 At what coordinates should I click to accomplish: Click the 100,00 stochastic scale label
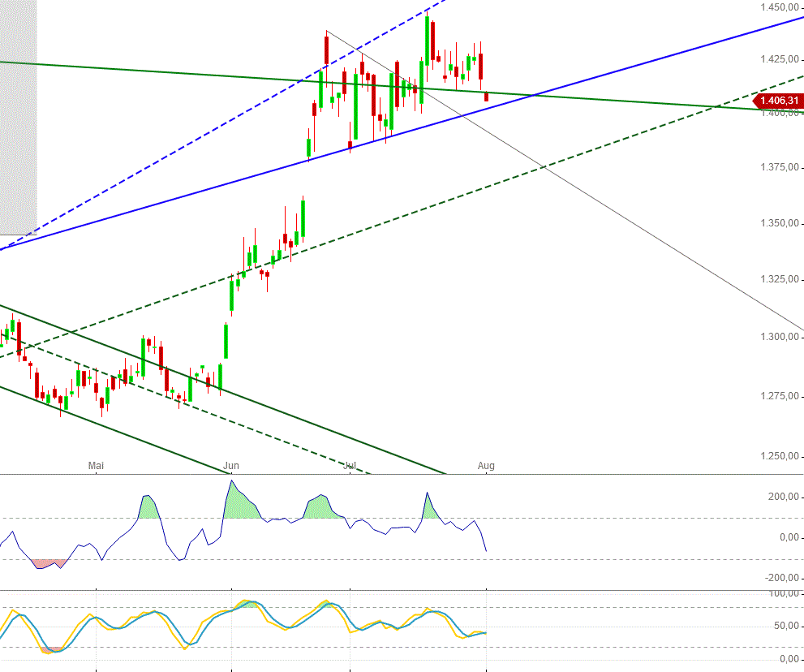(x=785, y=593)
